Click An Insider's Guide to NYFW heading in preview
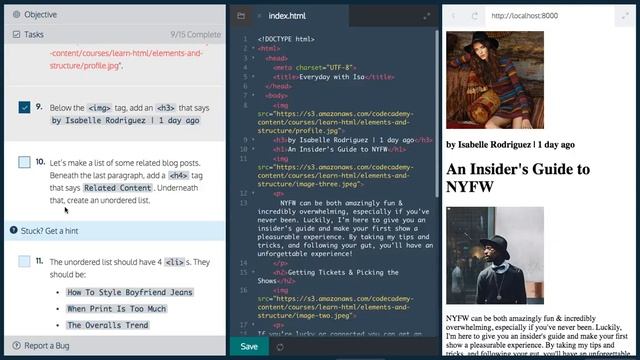 (x=518, y=178)
